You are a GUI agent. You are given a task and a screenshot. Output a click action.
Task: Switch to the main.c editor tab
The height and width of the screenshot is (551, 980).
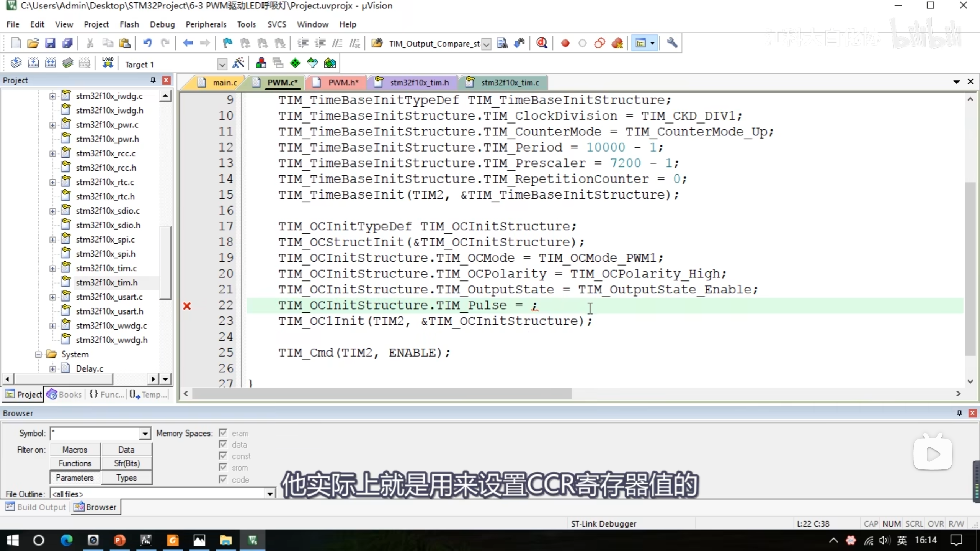pyautogui.click(x=224, y=83)
